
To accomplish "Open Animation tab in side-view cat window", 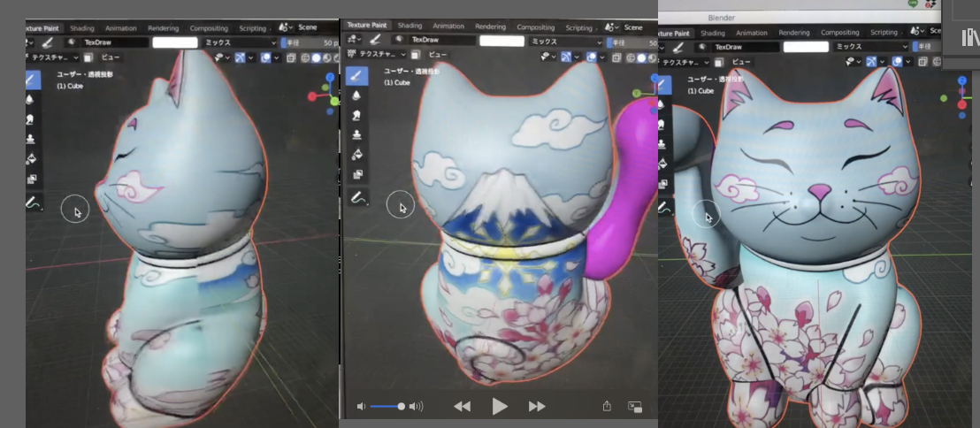I will 120,29.
